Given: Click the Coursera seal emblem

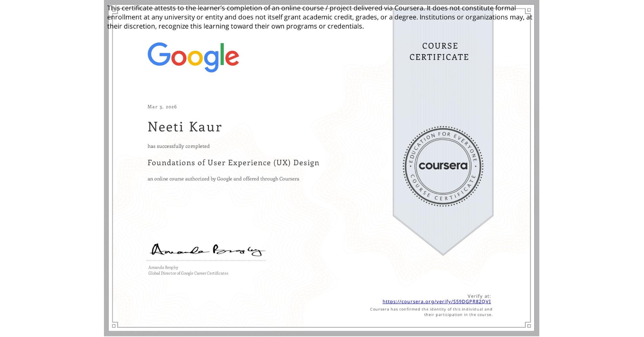Looking at the screenshot, I should click(443, 166).
